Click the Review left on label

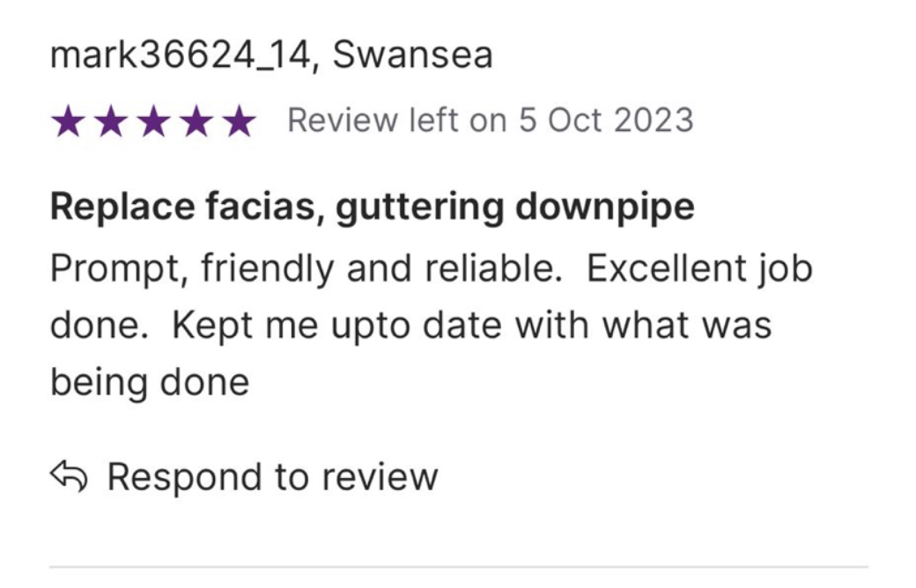[397, 121]
